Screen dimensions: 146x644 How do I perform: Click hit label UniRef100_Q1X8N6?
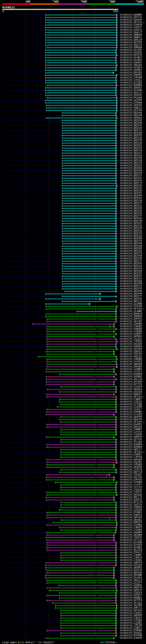(131, 304)
